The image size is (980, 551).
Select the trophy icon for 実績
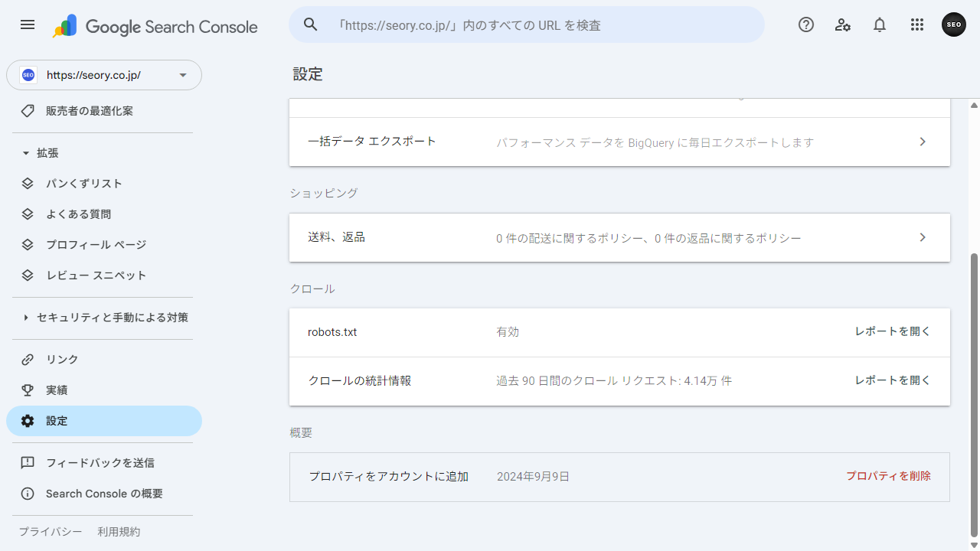[27, 390]
